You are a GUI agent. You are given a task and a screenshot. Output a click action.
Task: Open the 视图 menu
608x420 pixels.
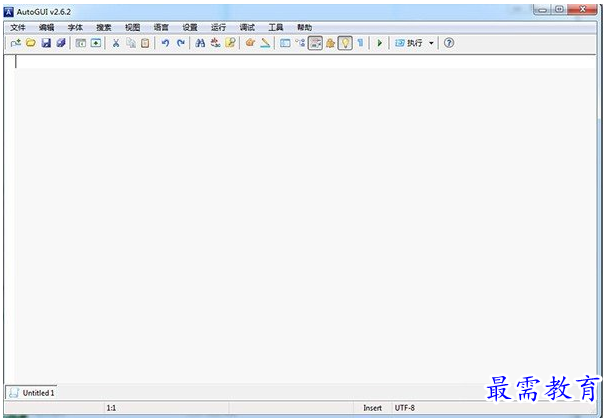(x=132, y=27)
